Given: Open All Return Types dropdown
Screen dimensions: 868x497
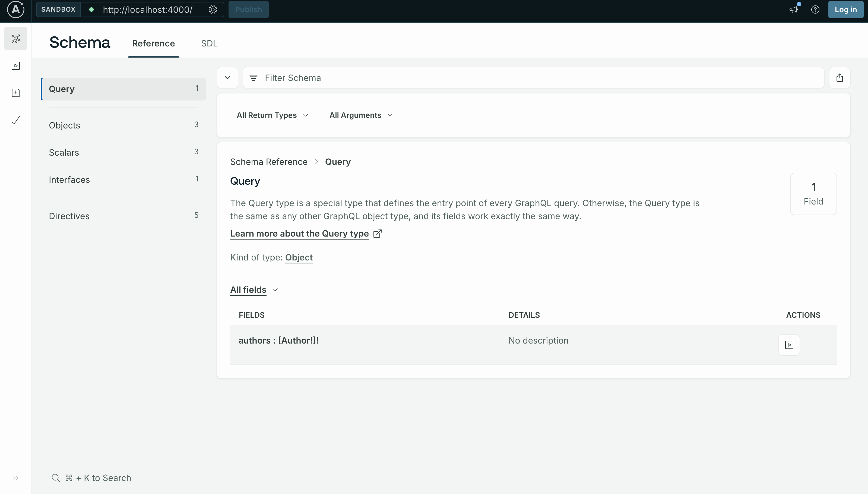Looking at the screenshot, I should point(272,115).
